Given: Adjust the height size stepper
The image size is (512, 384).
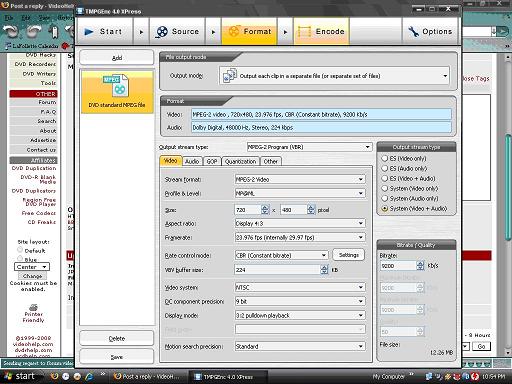Looking at the screenshot, I should point(311,210).
